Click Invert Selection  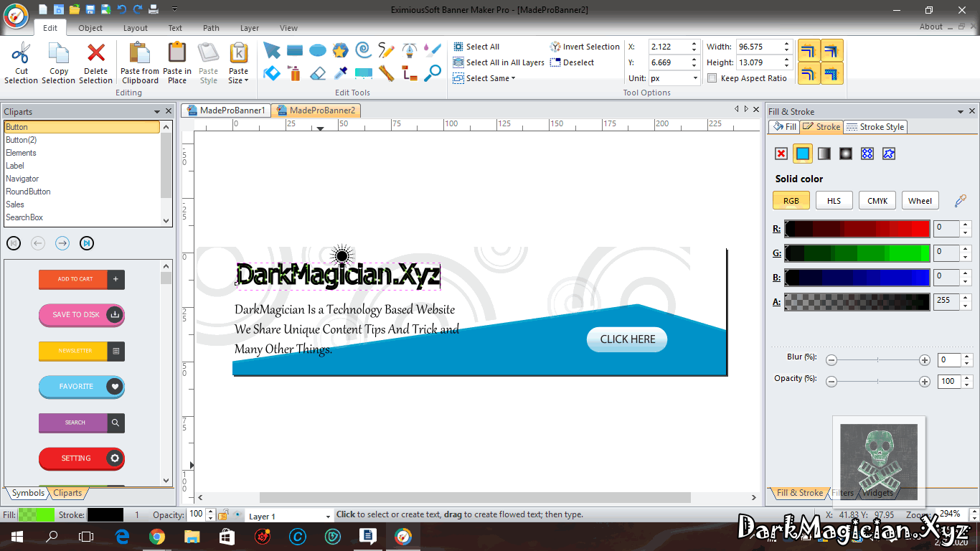(585, 47)
